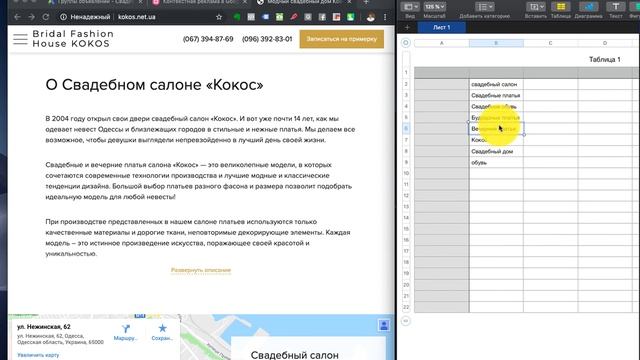Image resolution: width=640 pixels, height=360 pixels.
Task: Open the Добавить категорию dropdown
Action: (x=484, y=7)
